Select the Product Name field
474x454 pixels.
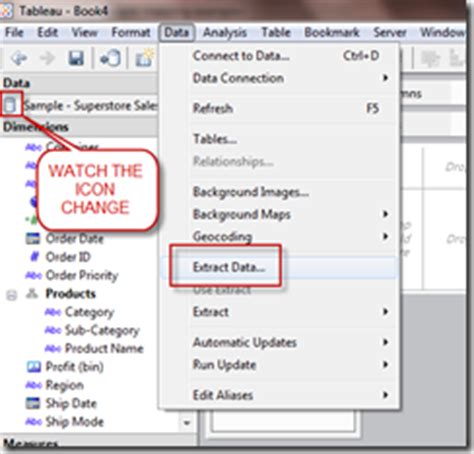[104, 348]
